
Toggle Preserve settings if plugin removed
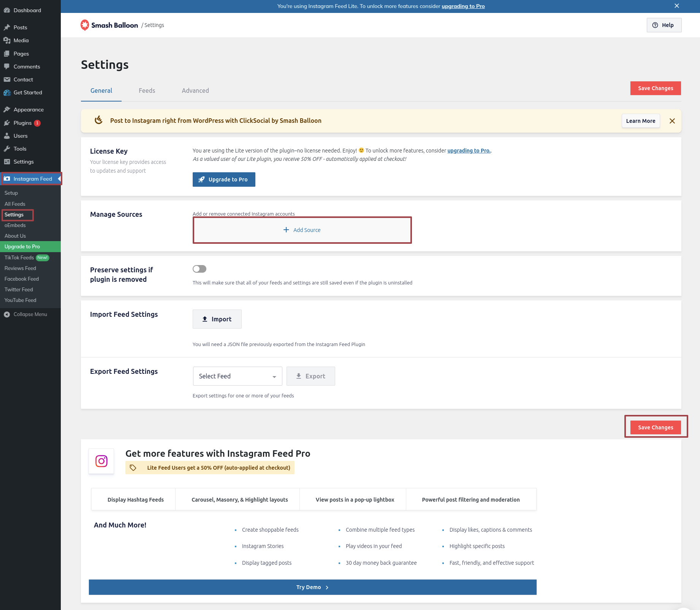point(200,269)
